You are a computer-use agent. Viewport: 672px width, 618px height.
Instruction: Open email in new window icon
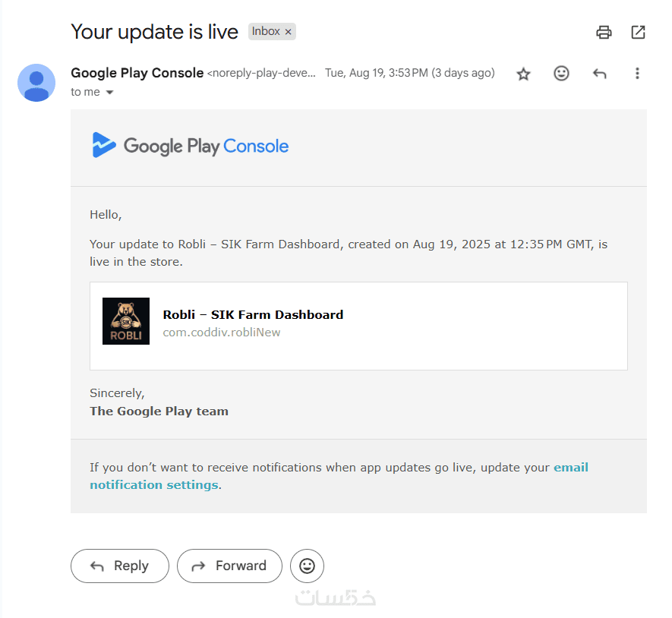coord(638,32)
